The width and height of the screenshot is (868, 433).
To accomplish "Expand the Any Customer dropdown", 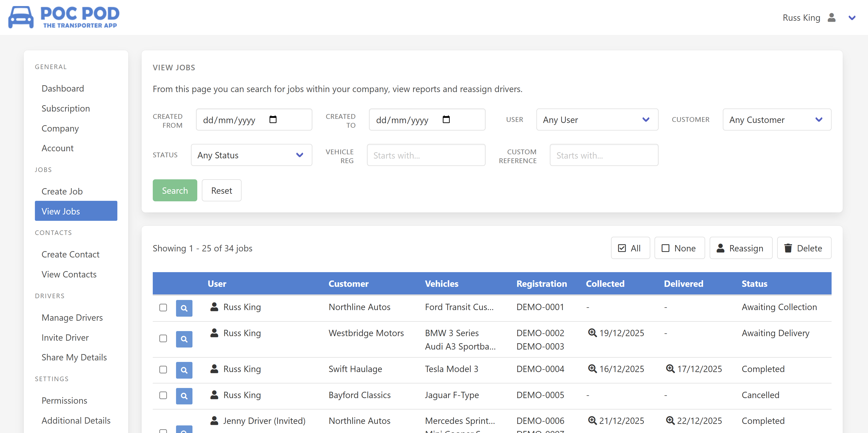I will [x=776, y=120].
